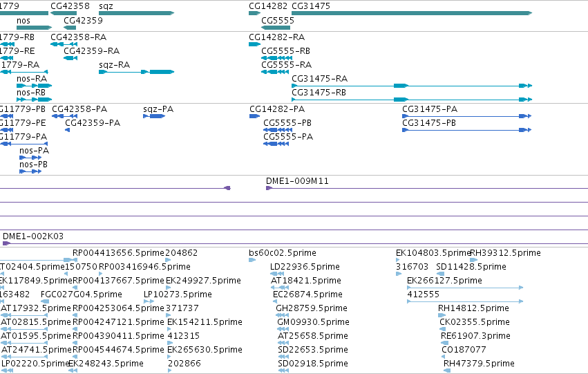Click protein sqz-PA label

tap(158, 109)
